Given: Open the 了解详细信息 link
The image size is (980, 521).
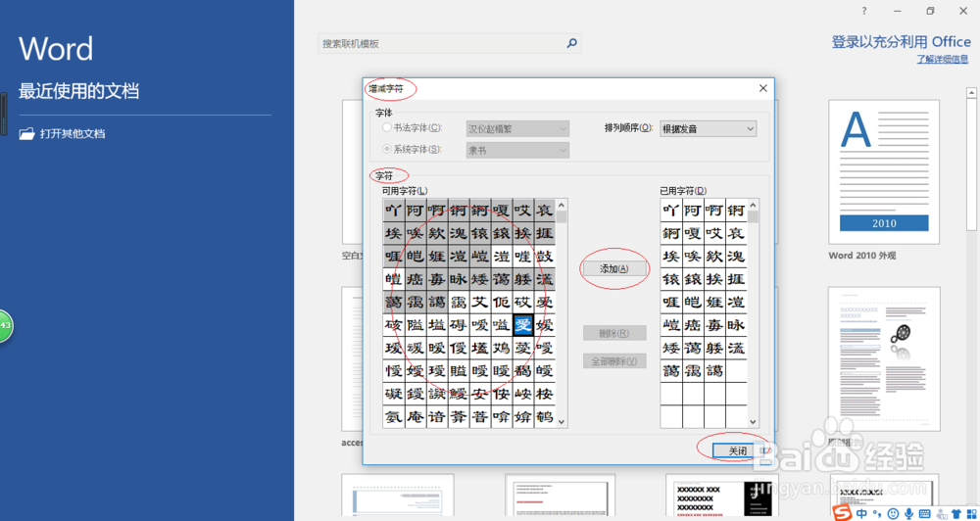Looking at the screenshot, I should tap(943, 60).
